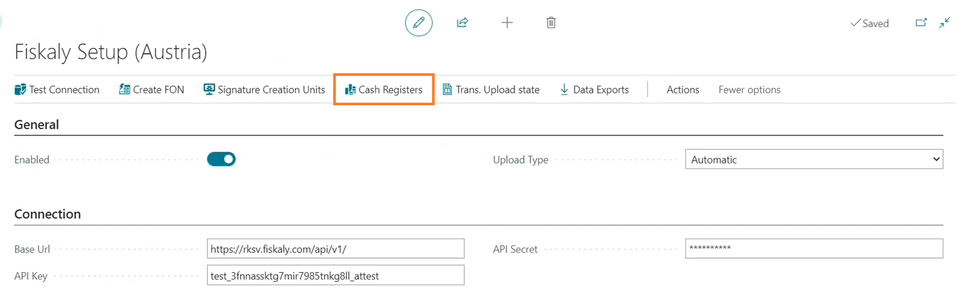Click the plus icon to create new
The image size is (980, 295).
[x=507, y=23]
